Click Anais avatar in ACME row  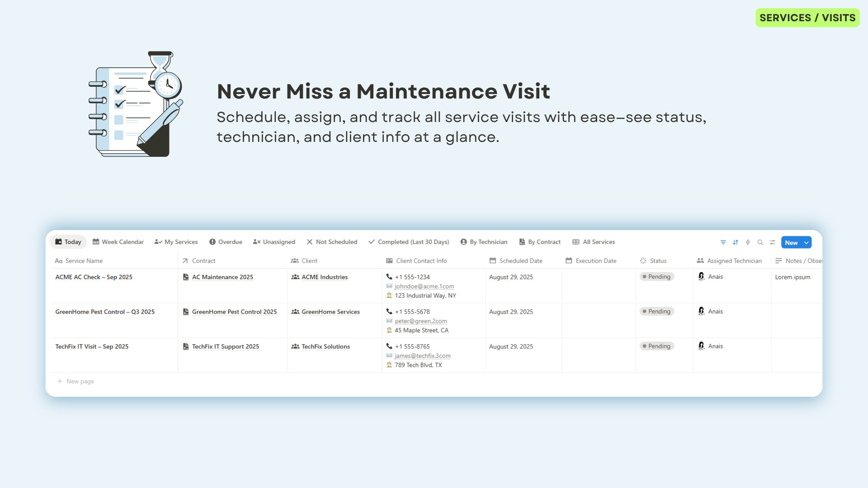pyautogui.click(x=701, y=277)
